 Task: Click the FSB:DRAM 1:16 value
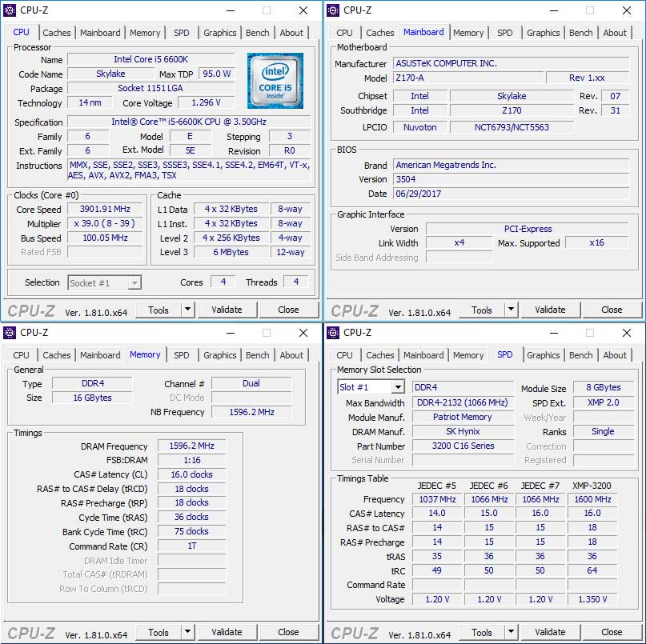point(192,460)
